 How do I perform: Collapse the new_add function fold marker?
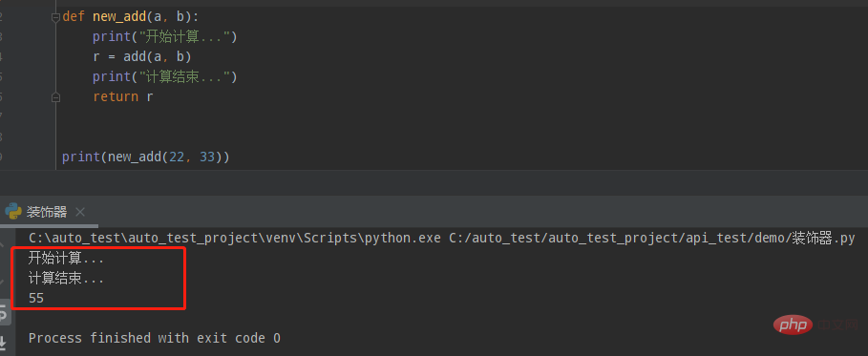[x=55, y=17]
